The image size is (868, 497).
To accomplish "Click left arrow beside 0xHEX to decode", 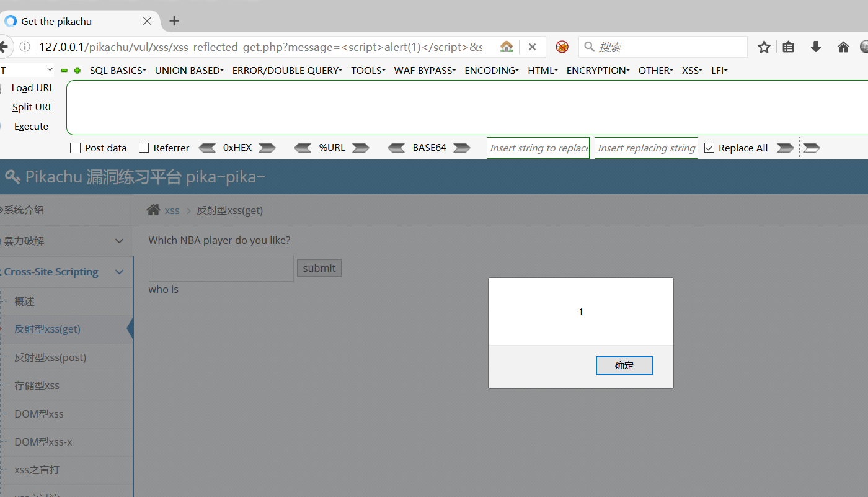I will pos(208,148).
